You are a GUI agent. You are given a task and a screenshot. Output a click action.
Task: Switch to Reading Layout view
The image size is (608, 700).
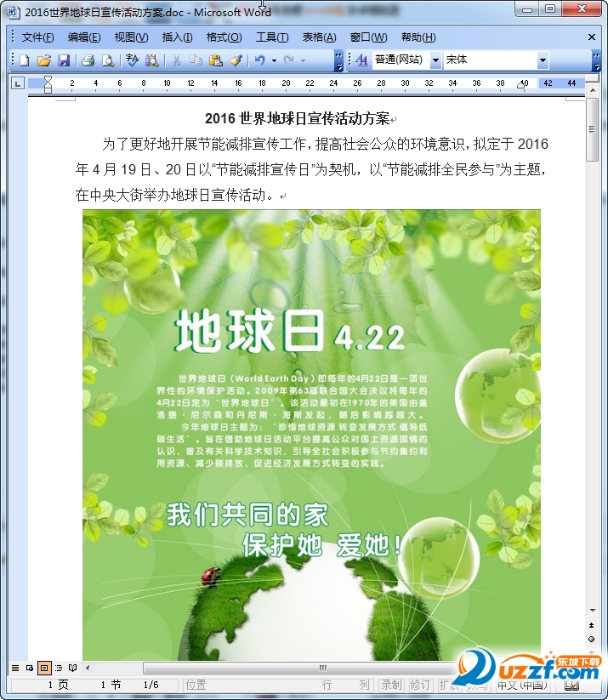tap(73, 668)
